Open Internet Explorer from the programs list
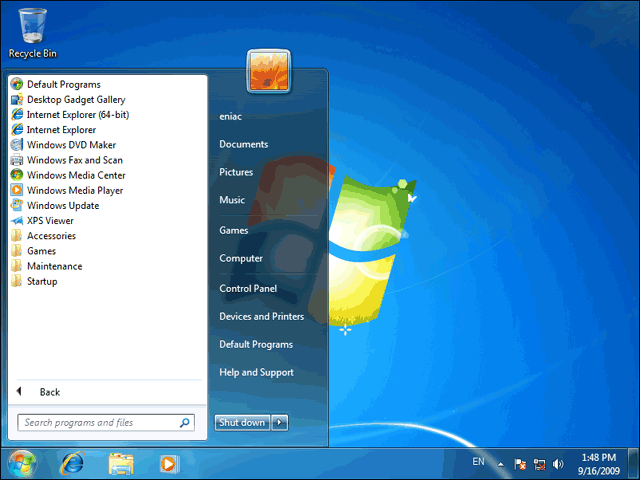The image size is (640, 480). point(53,130)
